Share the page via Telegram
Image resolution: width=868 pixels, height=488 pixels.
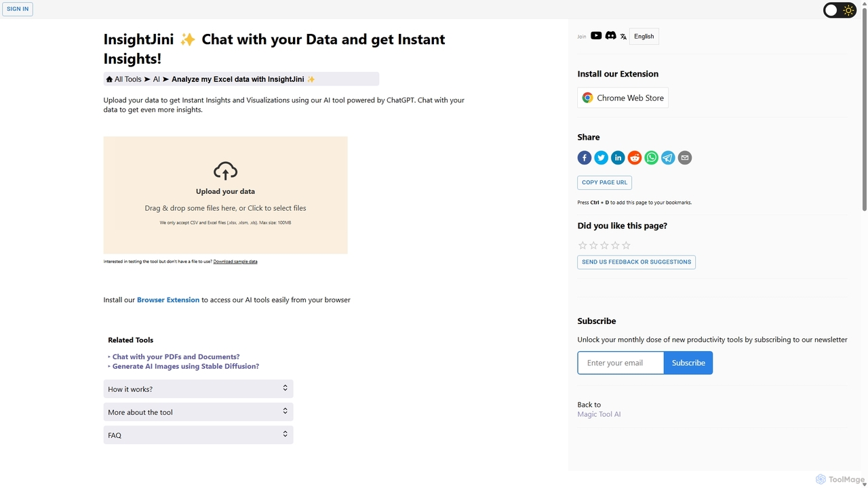[x=668, y=158]
